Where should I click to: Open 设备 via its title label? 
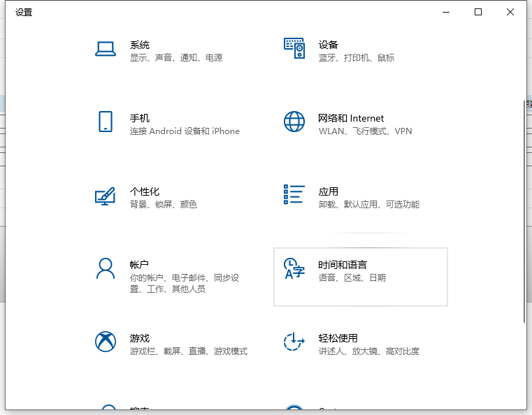328,45
